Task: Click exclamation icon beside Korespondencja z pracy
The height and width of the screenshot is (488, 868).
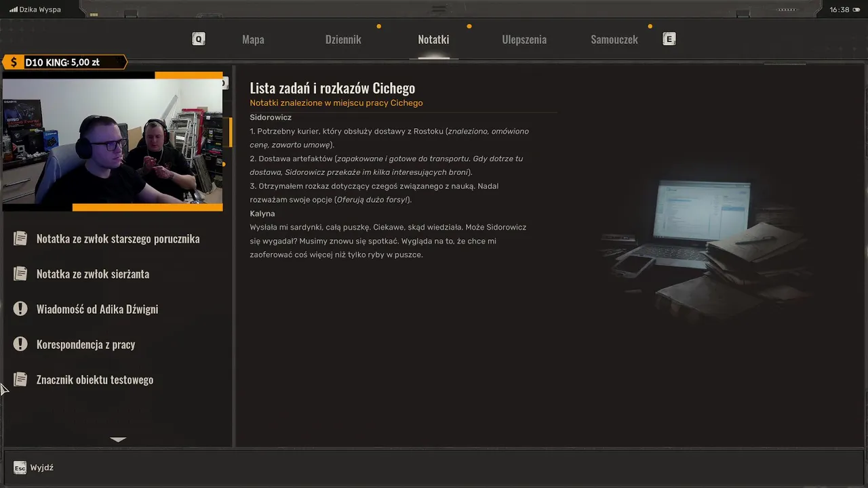Action: tap(20, 344)
